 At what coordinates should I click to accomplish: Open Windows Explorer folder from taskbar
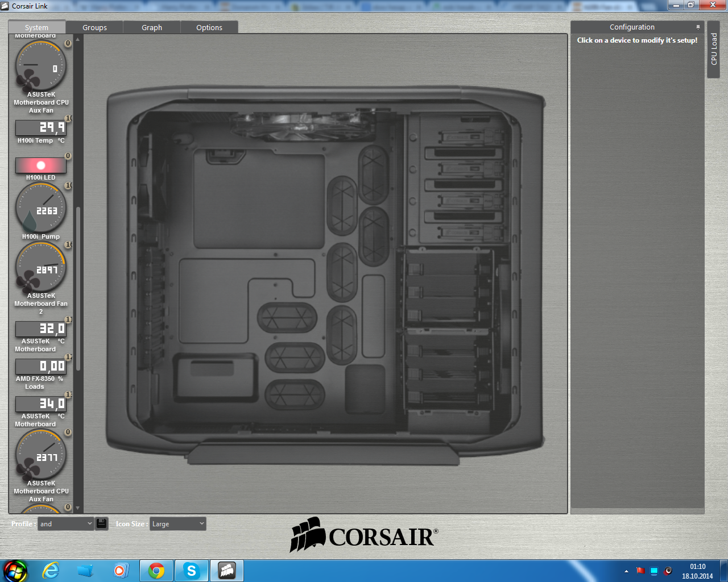(85, 571)
